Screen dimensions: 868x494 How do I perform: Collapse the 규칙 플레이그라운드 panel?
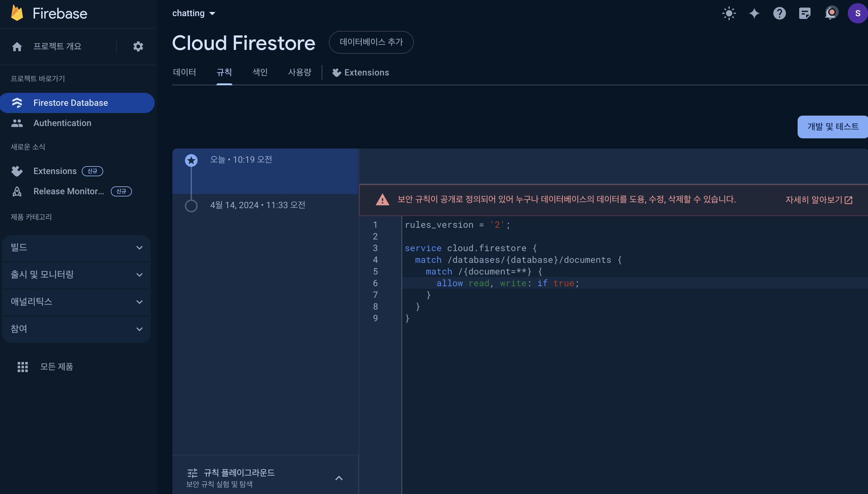click(x=339, y=478)
